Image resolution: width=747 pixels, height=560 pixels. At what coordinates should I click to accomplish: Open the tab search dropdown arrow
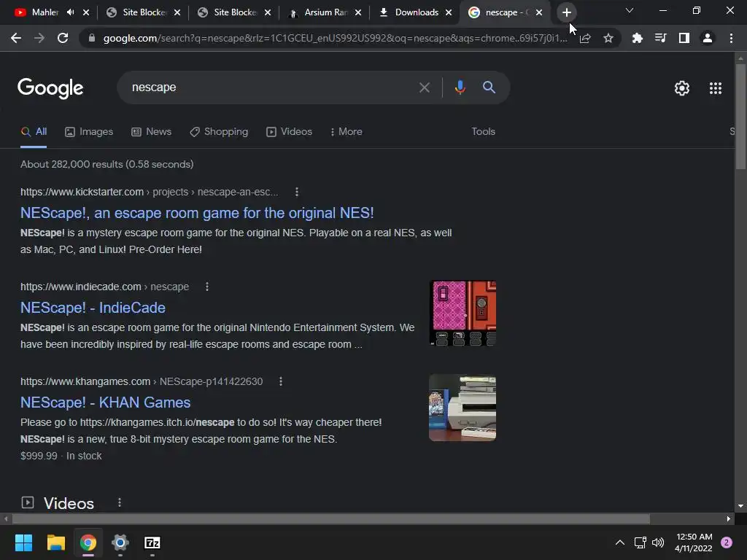pyautogui.click(x=630, y=10)
